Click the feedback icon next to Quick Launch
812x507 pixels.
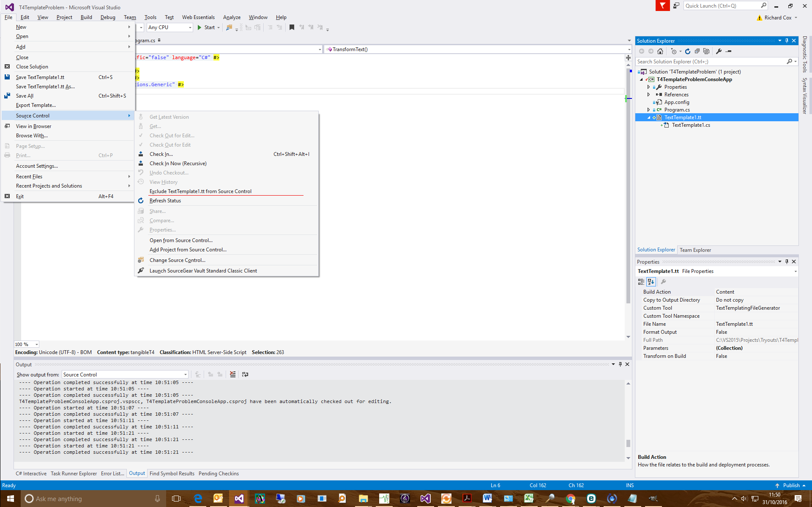tap(676, 5)
